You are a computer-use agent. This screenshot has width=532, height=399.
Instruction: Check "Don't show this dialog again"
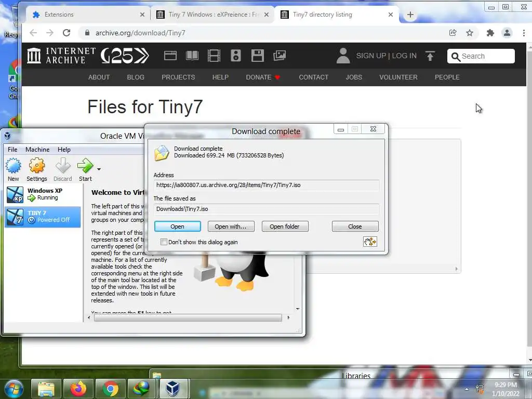(164, 242)
